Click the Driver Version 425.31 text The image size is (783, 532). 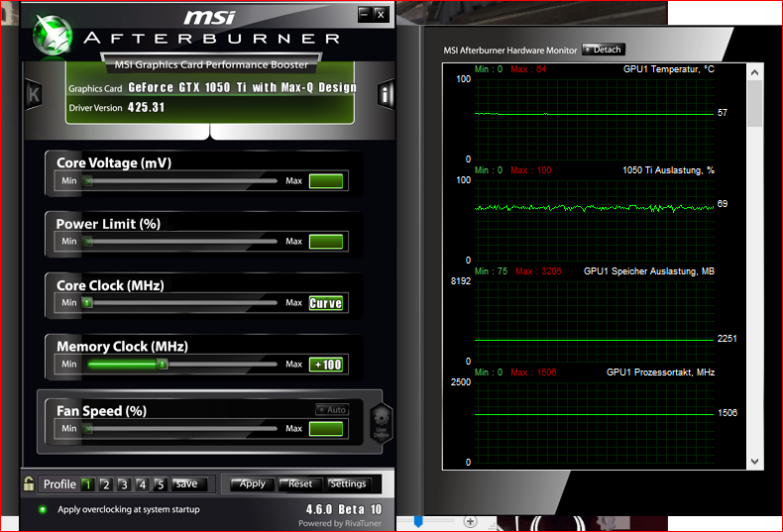point(117,107)
